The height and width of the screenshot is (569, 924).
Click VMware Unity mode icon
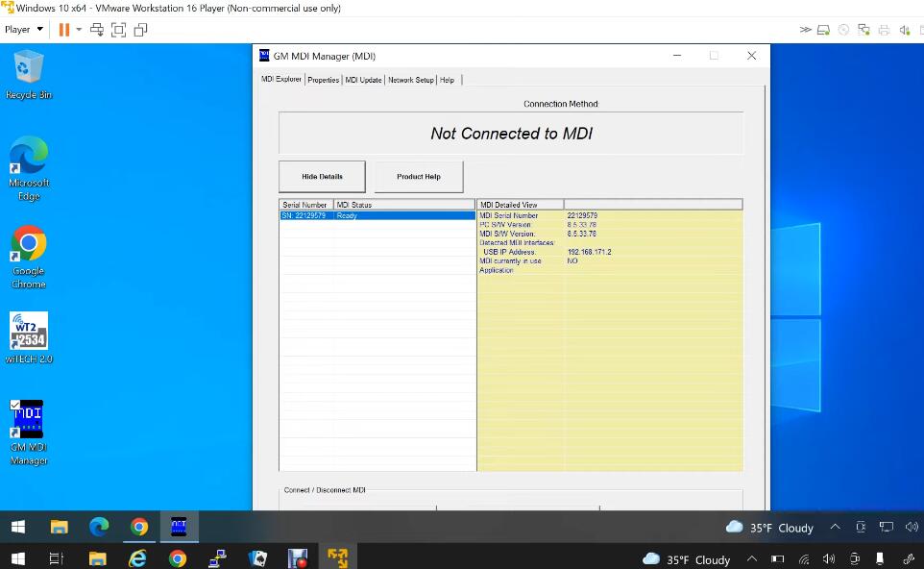pyautogui.click(x=140, y=30)
